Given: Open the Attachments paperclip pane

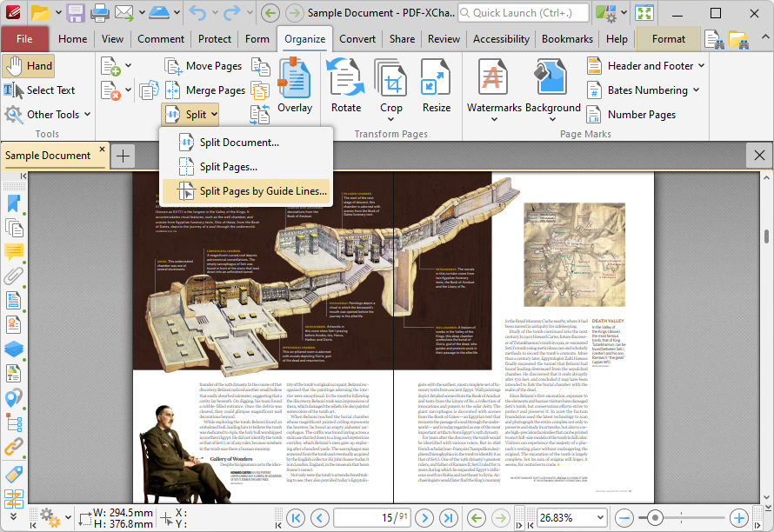Looking at the screenshot, I should coord(14,276).
